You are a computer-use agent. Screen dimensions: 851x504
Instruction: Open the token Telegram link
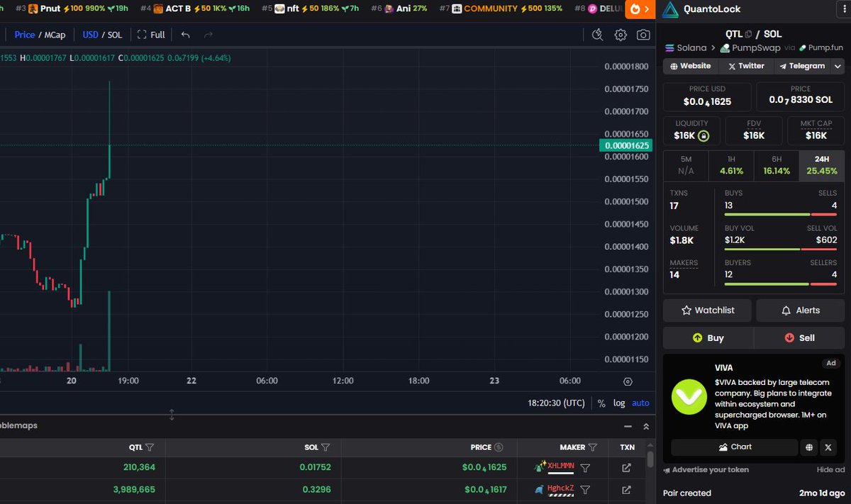802,66
